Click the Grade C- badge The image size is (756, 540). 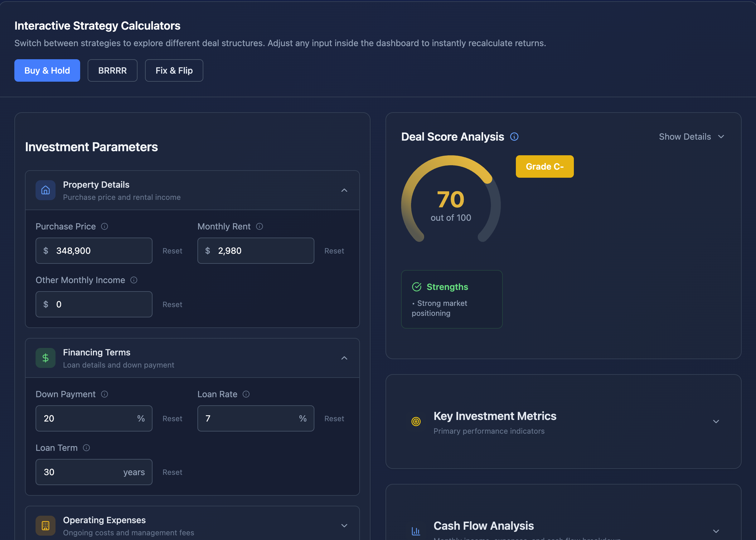click(x=545, y=166)
